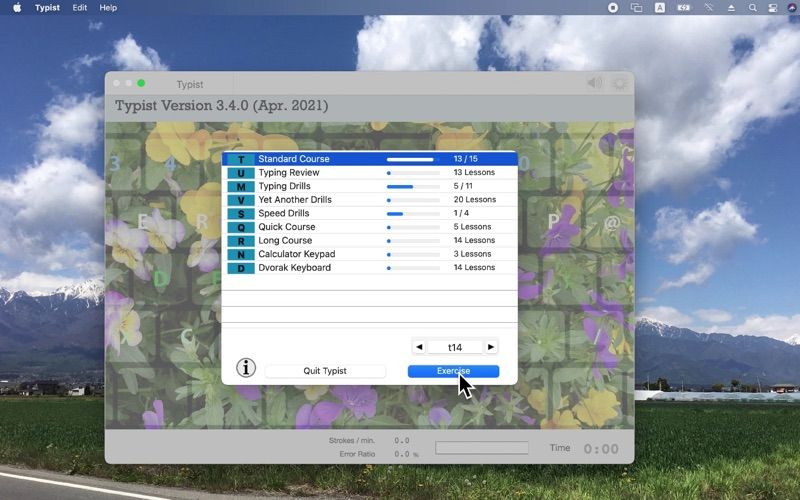This screenshot has height=500, width=800.
Task: Open the Typist menu
Action: (x=47, y=8)
